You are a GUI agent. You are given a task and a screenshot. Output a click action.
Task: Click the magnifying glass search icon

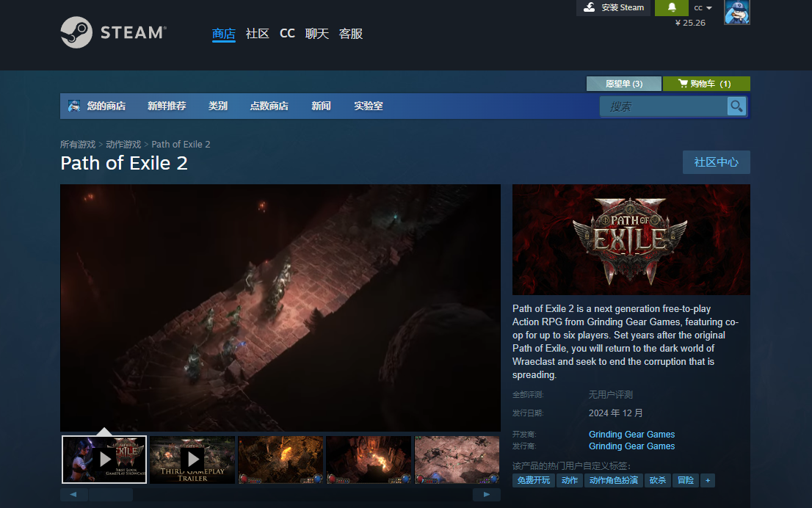tap(736, 106)
